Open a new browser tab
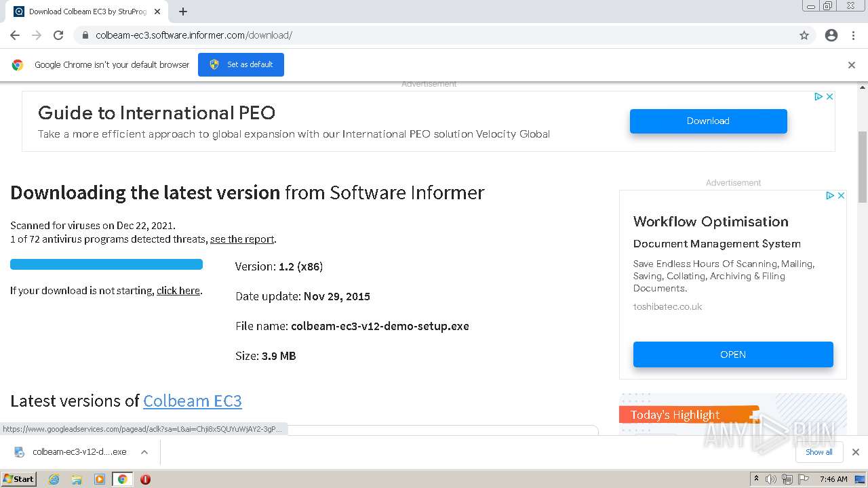 (x=183, y=12)
